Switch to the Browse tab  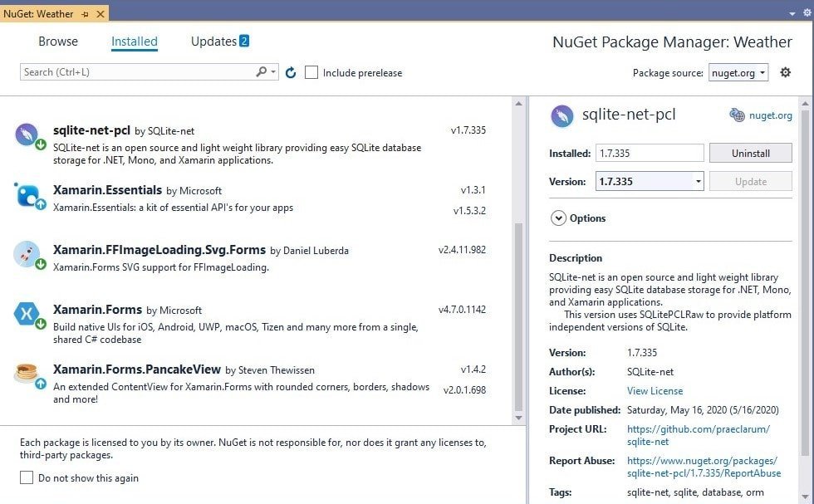point(58,42)
